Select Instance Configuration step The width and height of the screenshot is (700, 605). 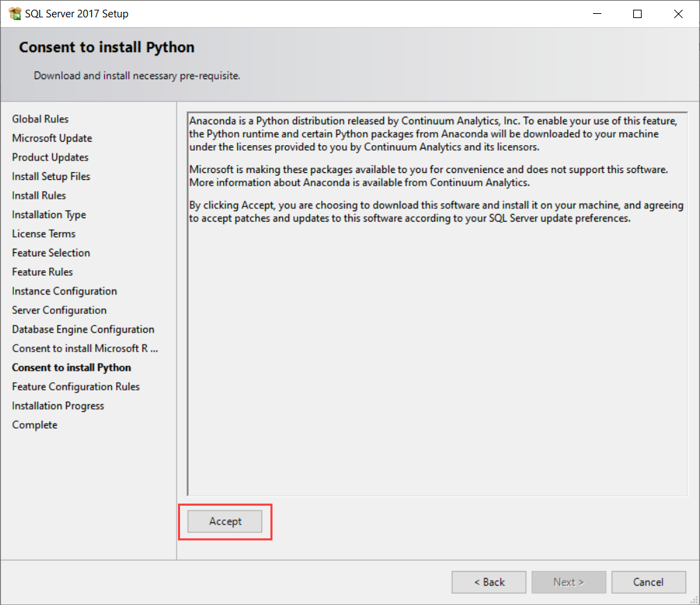tap(64, 291)
